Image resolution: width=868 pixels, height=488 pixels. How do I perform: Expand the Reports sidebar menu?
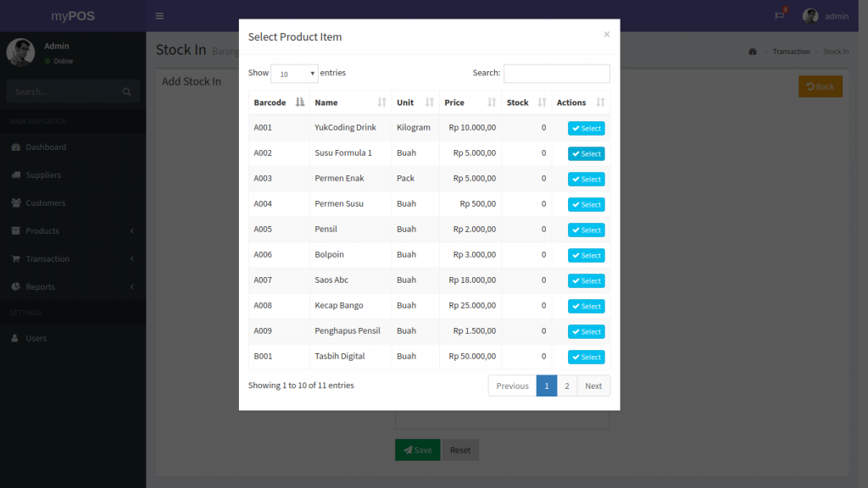tap(73, 286)
